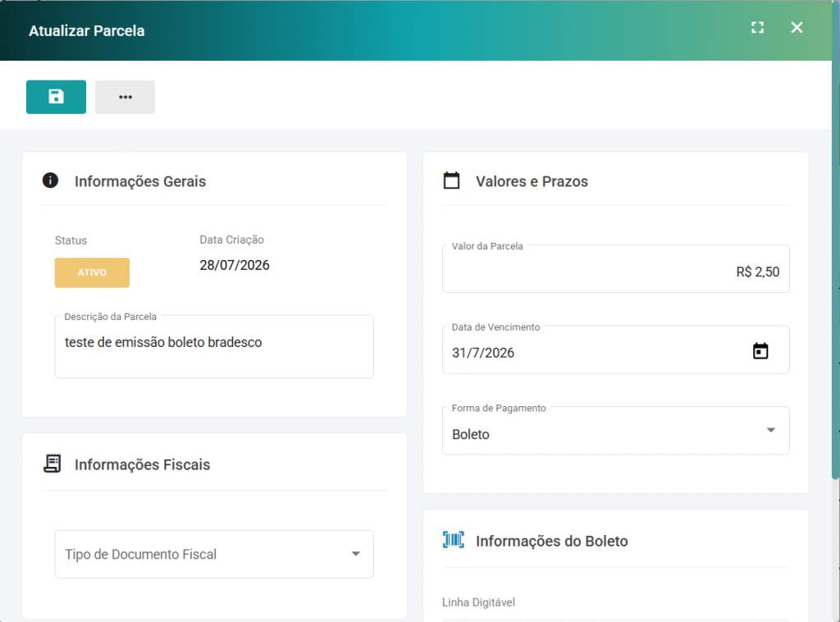Click the save disk button
The height and width of the screenshot is (622, 840).
[56, 97]
